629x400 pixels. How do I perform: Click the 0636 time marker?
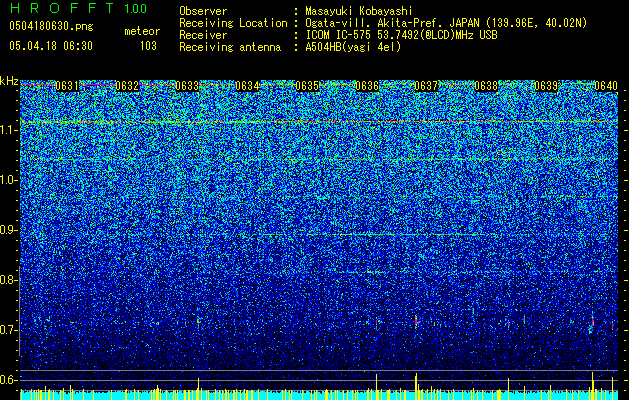tap(367, 86)
